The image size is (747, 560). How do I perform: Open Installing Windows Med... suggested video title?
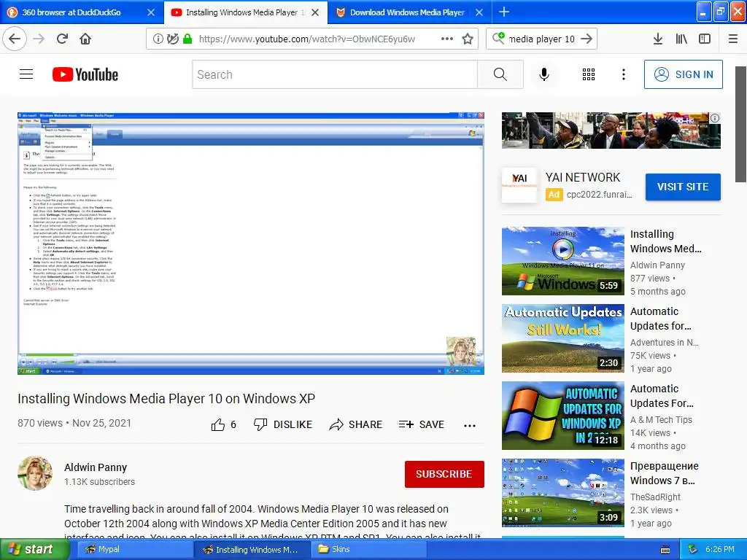point(665,241)
